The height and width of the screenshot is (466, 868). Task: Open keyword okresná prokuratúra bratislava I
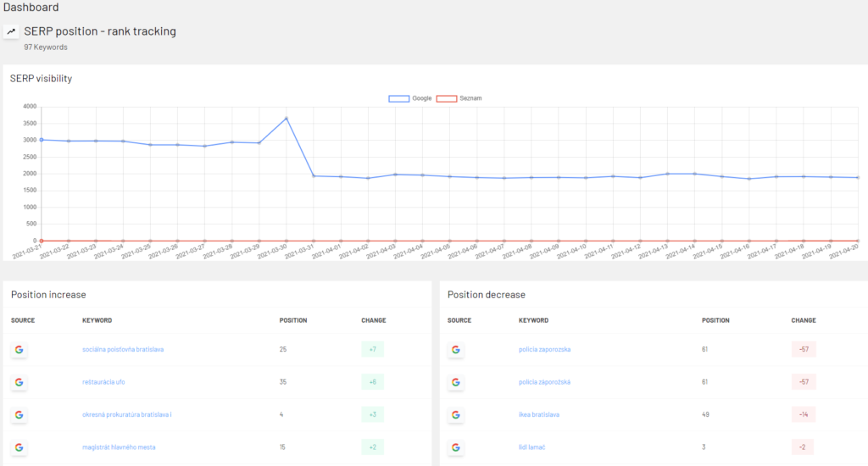[x=127, y=414]
